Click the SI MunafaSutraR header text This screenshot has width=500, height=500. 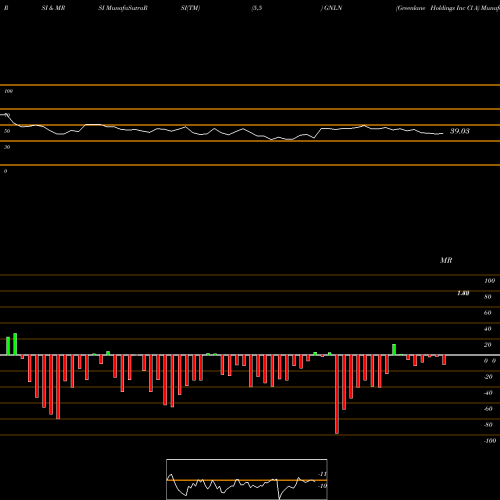(x=123, y=8)
